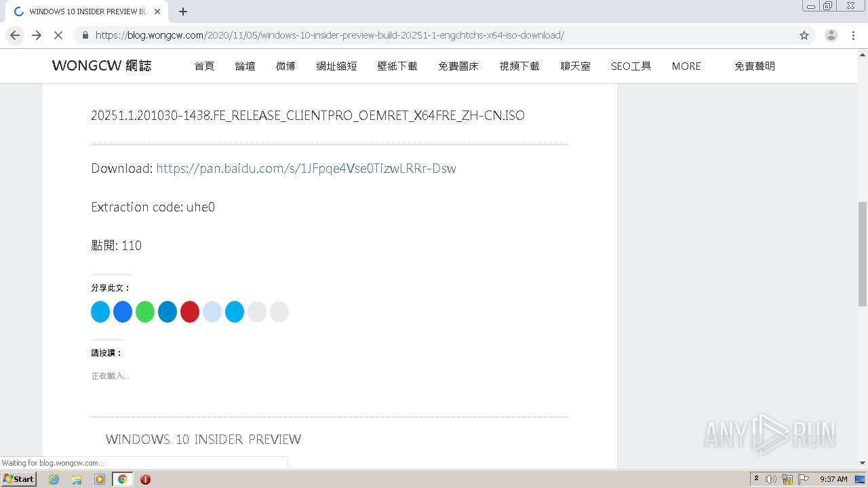Open the network tray icon
This screenshot has height=488, width=868.
pyautogui.click(x=787, y=479)
